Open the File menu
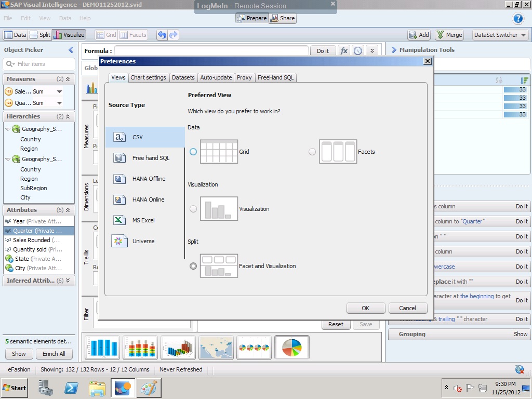Image resolution: width=532 pixels, height=399 pixels. click(x=8, y=18)
